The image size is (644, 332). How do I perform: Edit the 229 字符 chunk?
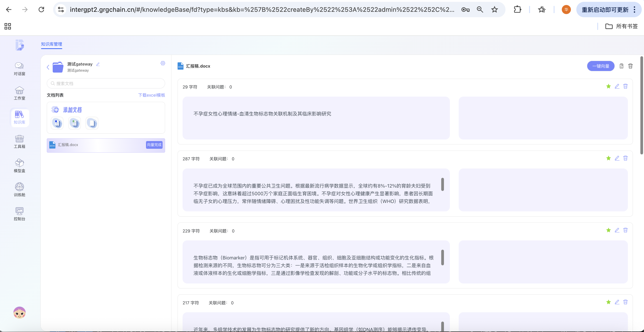[x=617, y=230]
